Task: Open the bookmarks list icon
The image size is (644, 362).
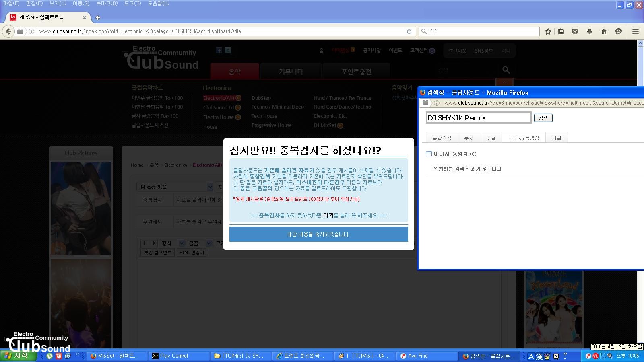Action: [561, 31]
